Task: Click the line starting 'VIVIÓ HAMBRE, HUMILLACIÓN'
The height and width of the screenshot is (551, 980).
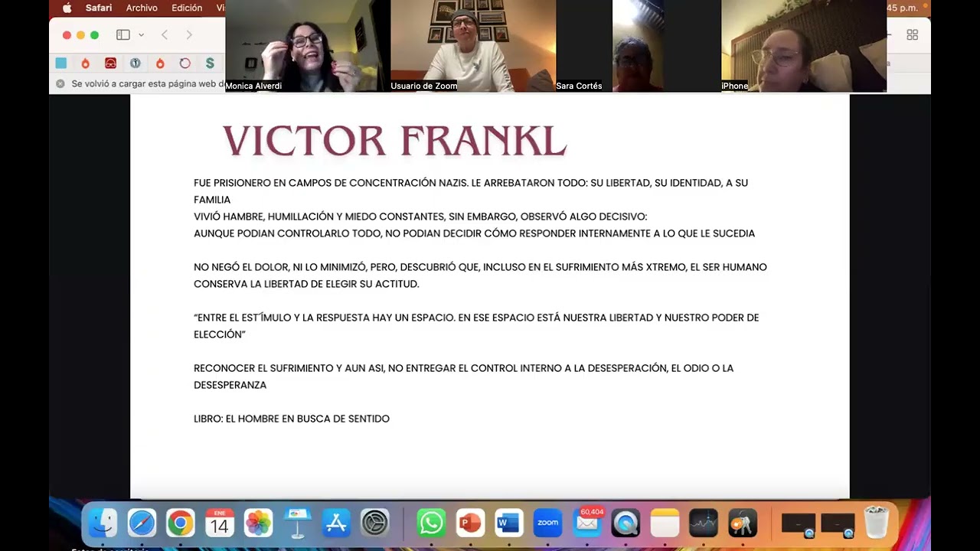Action: click(420, 217)
